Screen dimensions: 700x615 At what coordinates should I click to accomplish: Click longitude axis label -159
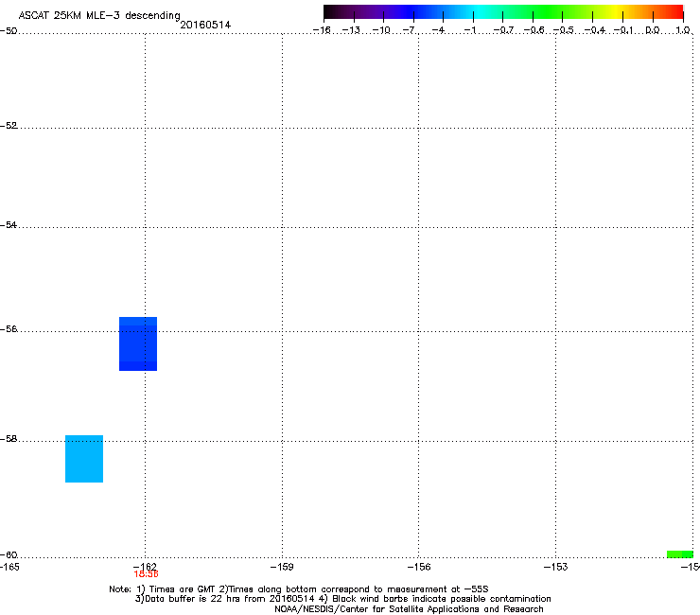(282, 567)
